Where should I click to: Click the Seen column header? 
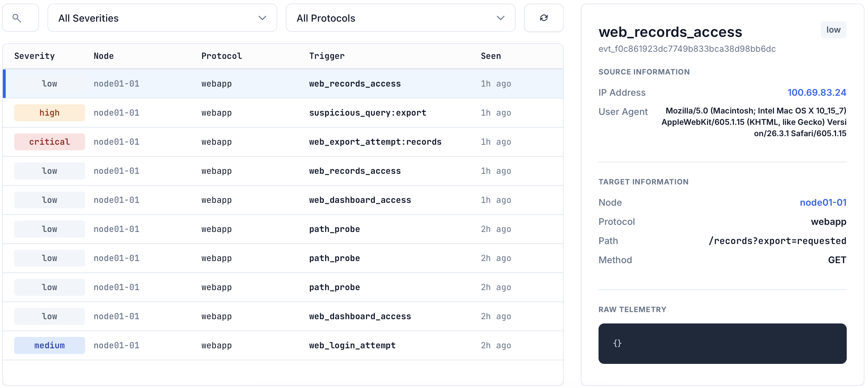click(491, 56)
